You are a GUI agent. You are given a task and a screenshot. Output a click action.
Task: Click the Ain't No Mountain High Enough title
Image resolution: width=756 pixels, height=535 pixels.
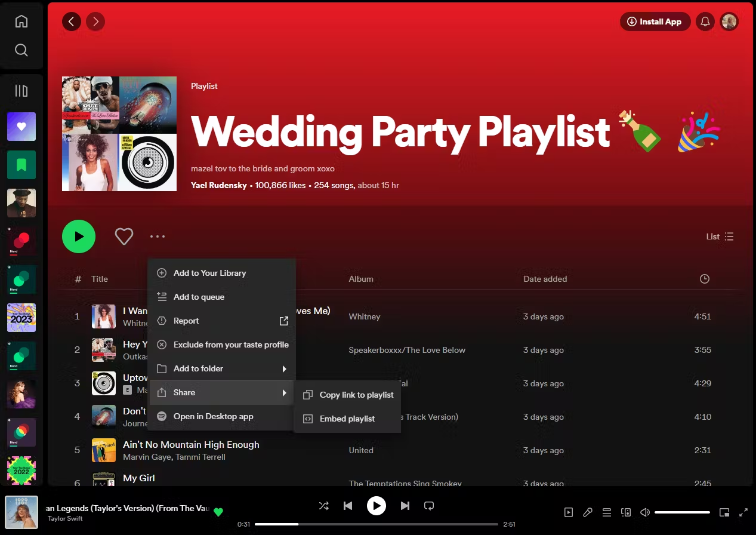coord(191,444)
